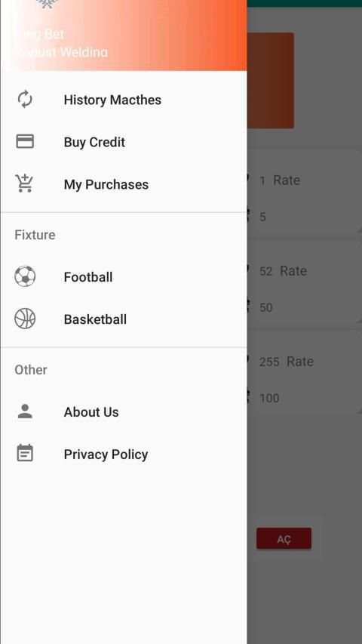Viewport: 362px width, 644px height.
Task: Select the 1 Rate credit card
Action: (304, 194)
